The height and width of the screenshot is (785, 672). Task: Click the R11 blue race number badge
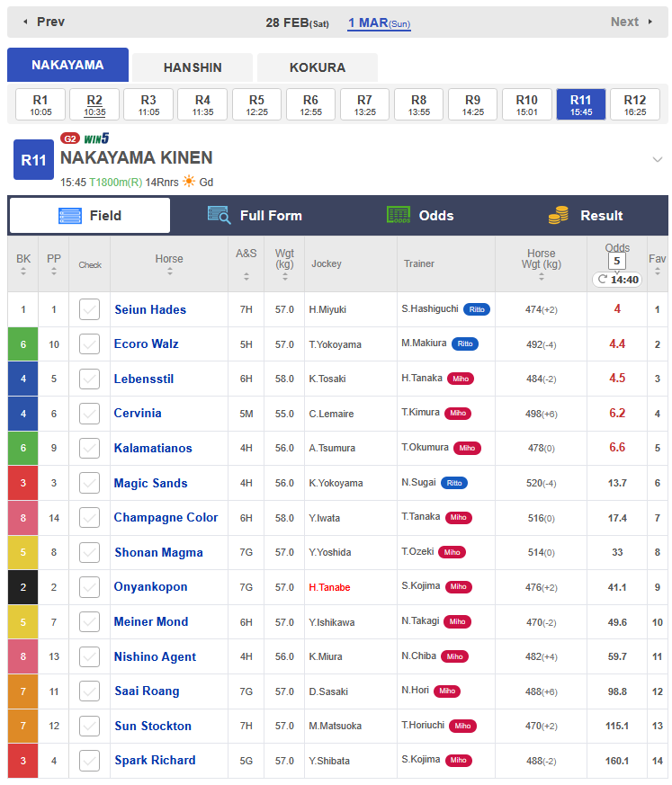(33, 160)
